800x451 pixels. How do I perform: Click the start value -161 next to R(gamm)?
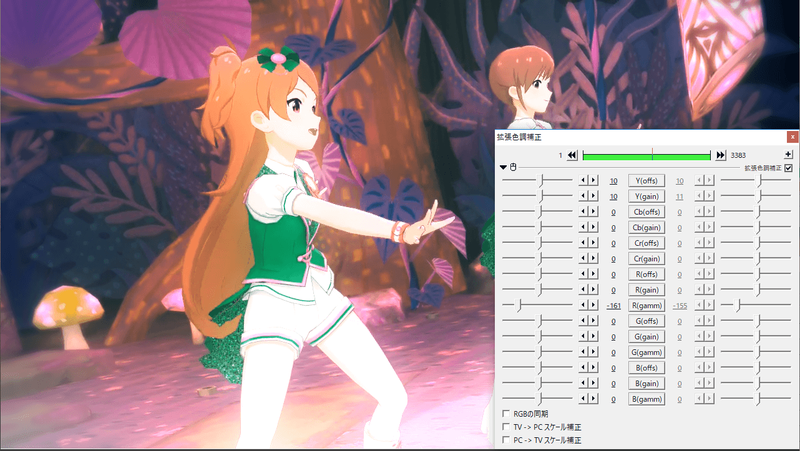[x=613, y=306]
